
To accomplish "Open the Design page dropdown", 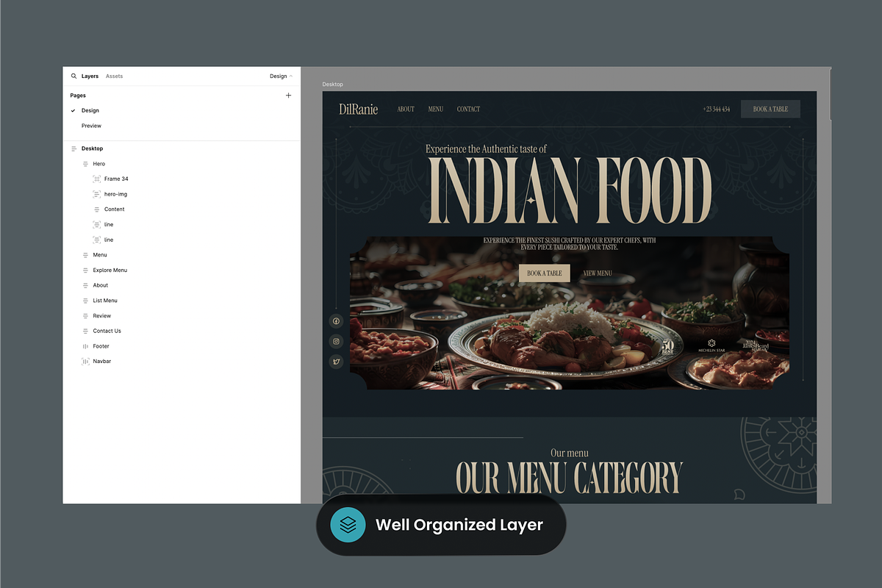I will [x=281, y=76].
